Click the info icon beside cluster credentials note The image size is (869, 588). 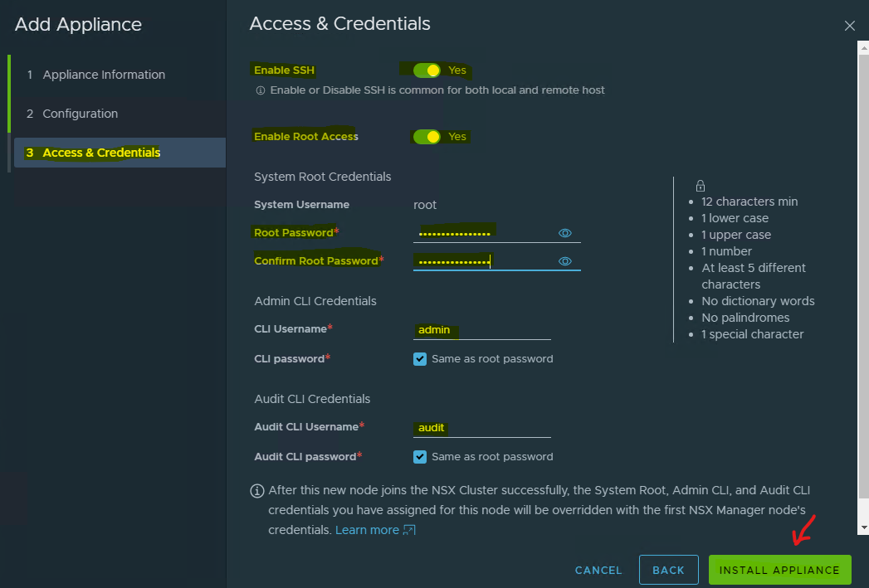tap(257, 491)
